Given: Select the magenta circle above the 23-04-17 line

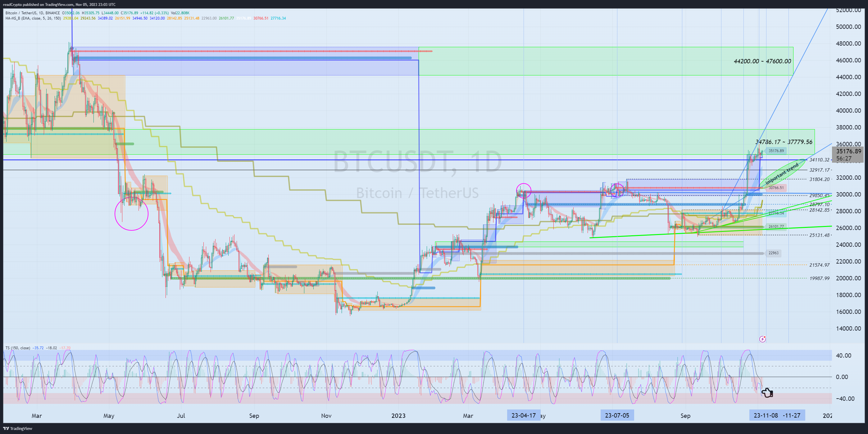Looking at the screenshot, I should [x=524, y=191].
